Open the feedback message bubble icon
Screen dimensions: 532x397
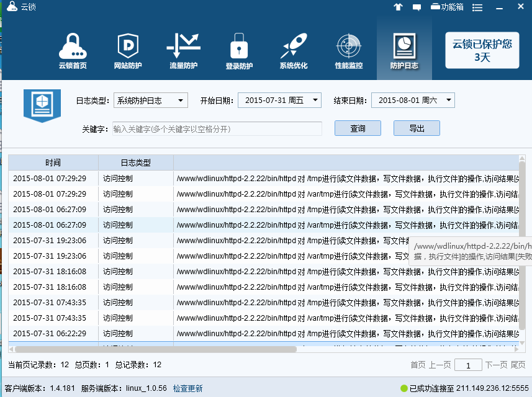click(417, 7)
